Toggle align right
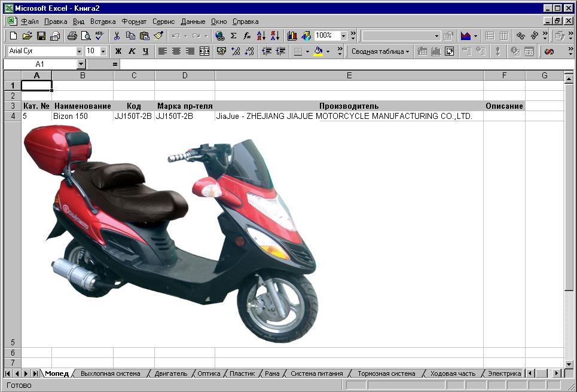Screen dimensions: 577x392 point(190,51)
